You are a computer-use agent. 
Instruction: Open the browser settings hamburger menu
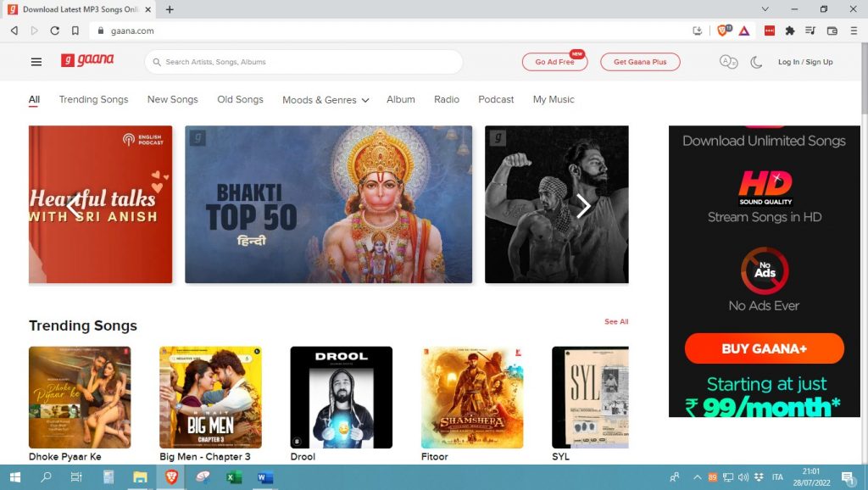click(854, 31)
